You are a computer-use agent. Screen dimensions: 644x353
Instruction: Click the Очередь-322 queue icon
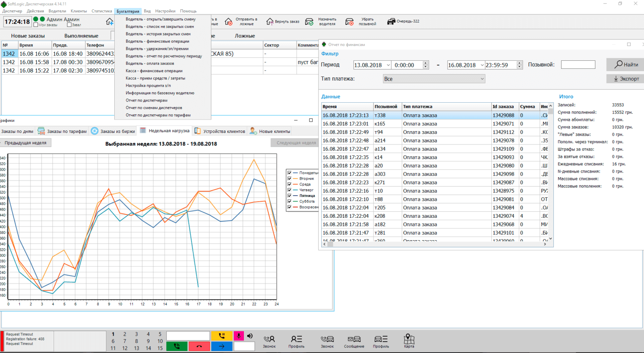(391, 21)
